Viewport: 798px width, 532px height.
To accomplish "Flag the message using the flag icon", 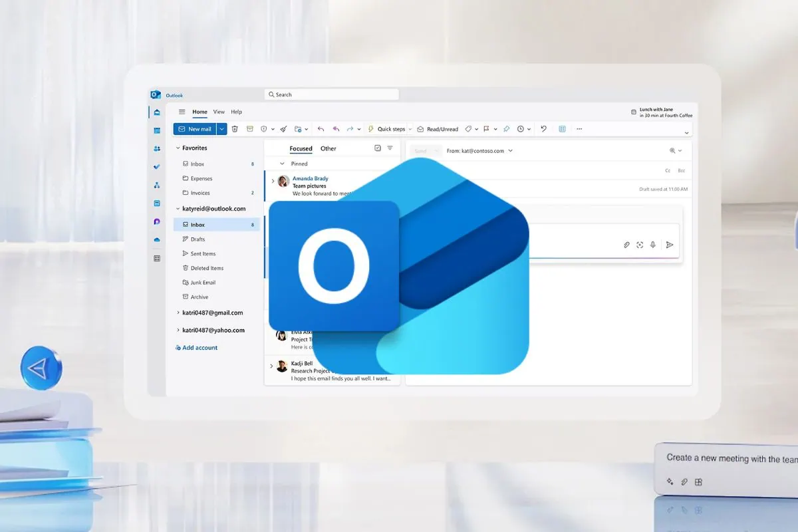I will click(x=487, y=129).
